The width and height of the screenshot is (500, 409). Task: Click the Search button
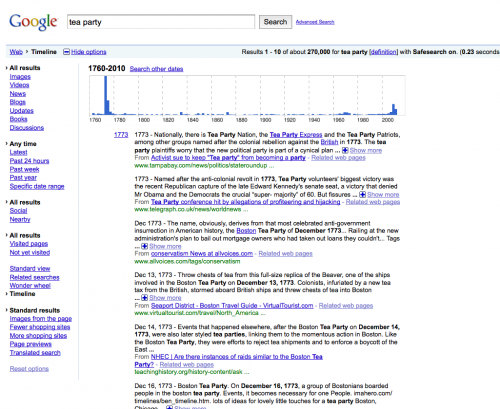[275, 22]
